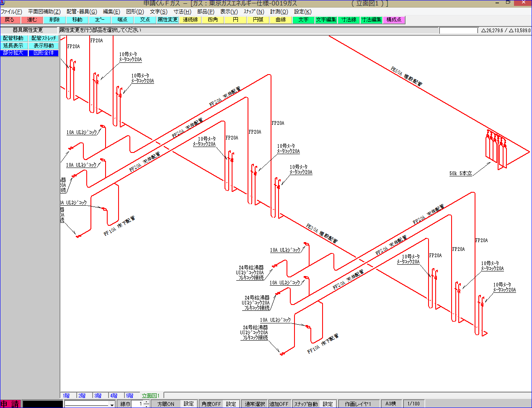Viewport: 532px width, 408px height.
Task: Pick the 文字編集 text edit tool
Action: click(326, 20)
